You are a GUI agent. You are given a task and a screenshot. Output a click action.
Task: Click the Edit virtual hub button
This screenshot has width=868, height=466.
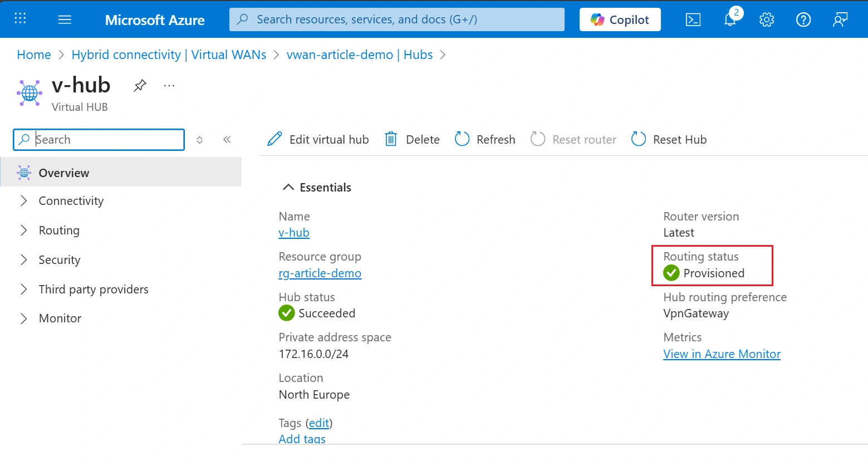pos(318,139)
